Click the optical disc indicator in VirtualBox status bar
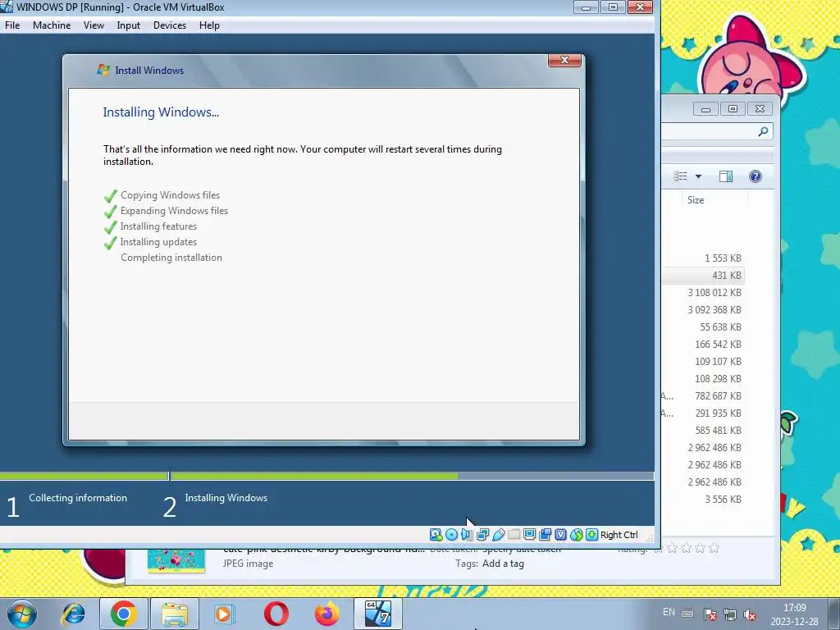This screenshot has width=840, height=630. tap(452, 535)
